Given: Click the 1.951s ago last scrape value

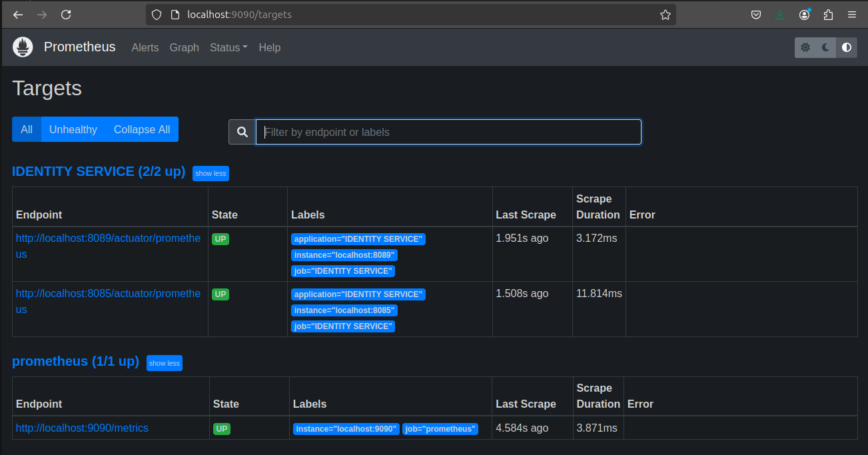Looking at the screenshot, I should pos(522,238).
